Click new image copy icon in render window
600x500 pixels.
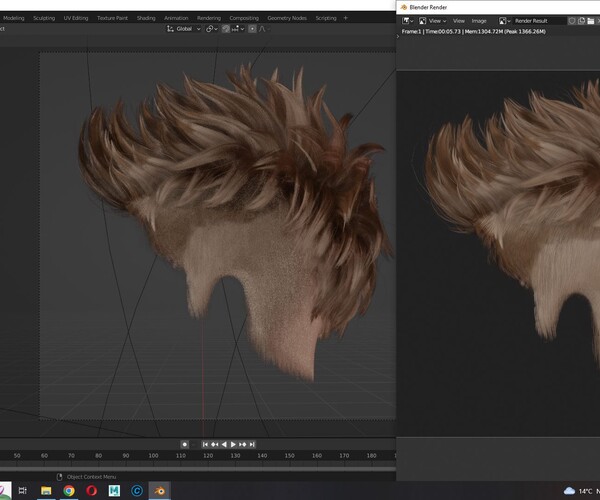click(581, 21)
